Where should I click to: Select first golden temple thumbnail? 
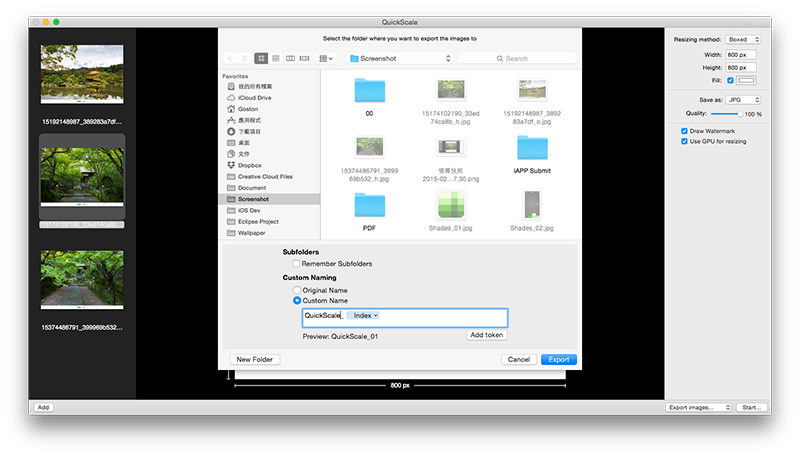coord(82,74)
